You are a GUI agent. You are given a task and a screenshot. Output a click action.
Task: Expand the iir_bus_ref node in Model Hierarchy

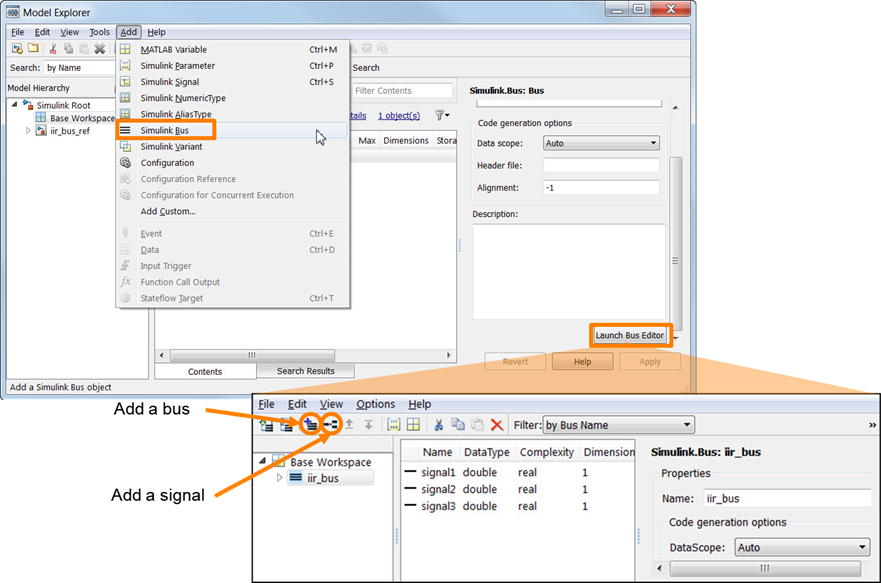(x=28, y=131)
